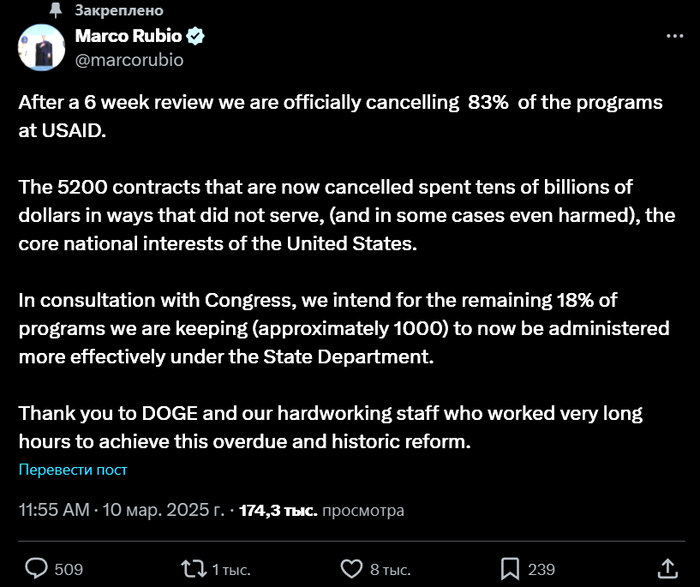Click the pin icon above the post
Viewport: 700px width, 587px height.
[55, 8]
